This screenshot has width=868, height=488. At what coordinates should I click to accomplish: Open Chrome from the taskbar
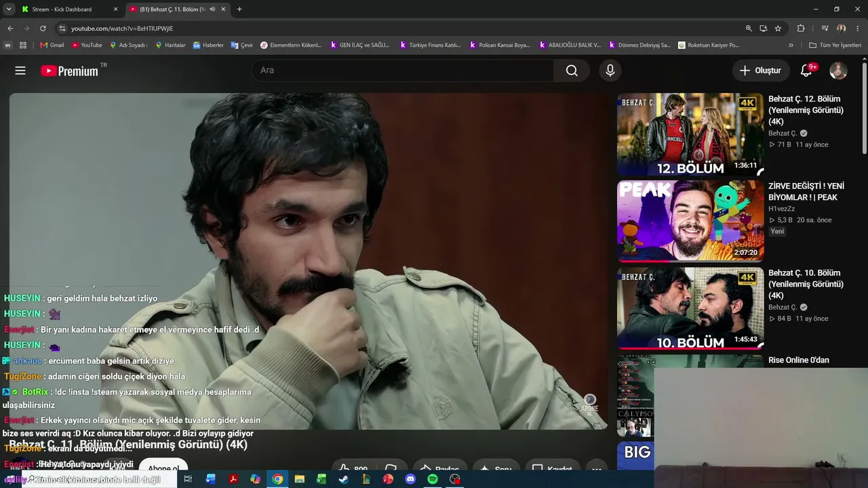click(277, 479)
